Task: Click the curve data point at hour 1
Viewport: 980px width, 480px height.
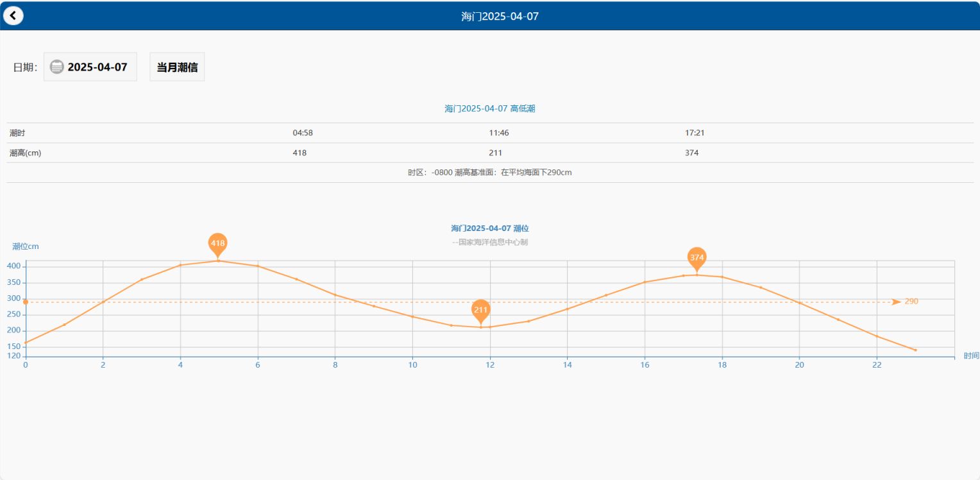Action: pyautogui.click(x=64, y=325)
